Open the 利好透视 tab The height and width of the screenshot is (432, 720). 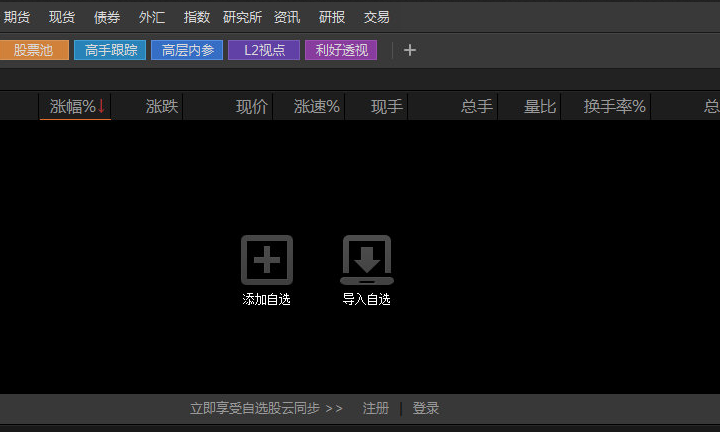click(x=341, y=50)
